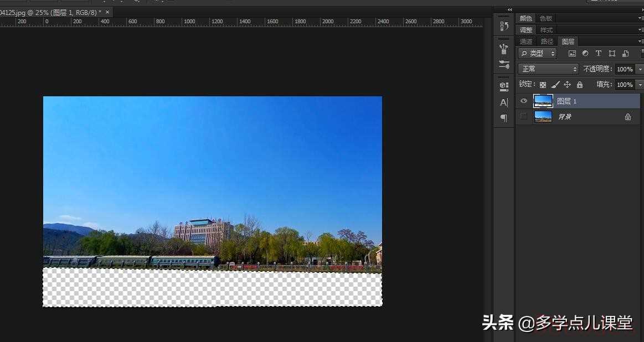Image resolution: width=644 pixels, height=342 pixels.
Task: Click lock image pixels brush icon
Action: 555,85
